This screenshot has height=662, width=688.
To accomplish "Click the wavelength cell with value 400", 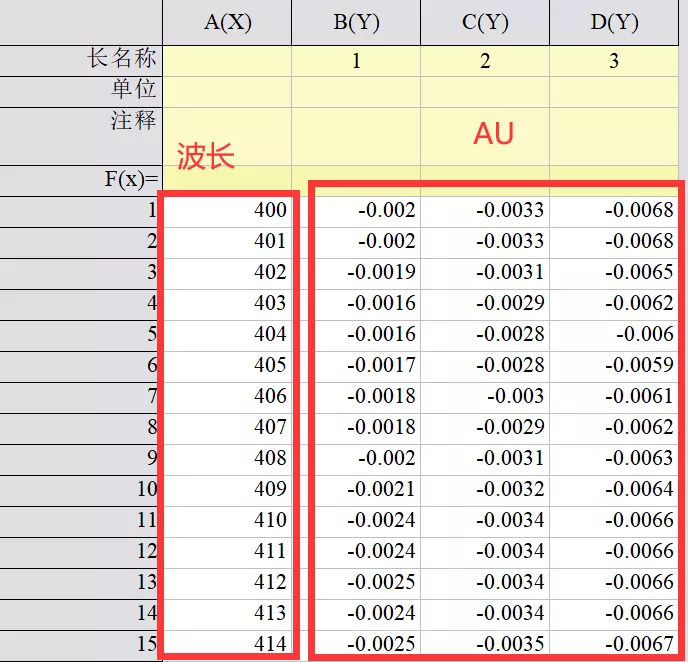I will pos(227,211).
